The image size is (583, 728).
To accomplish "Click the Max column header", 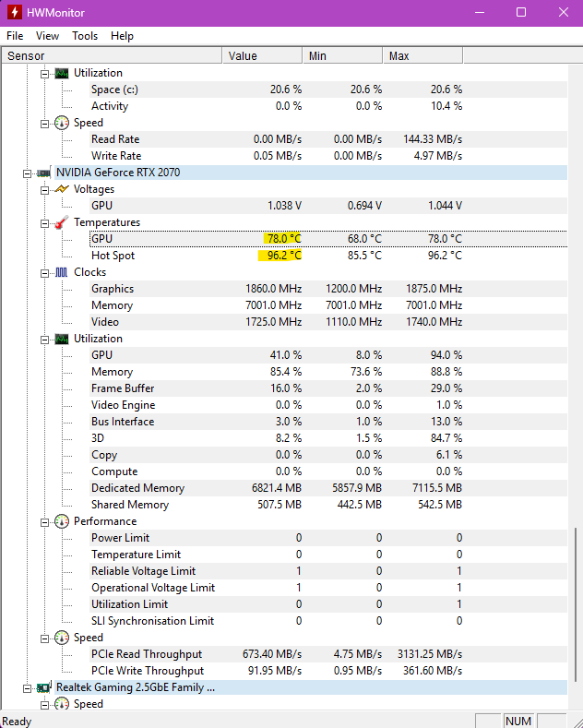I will [x=422, y=55].
